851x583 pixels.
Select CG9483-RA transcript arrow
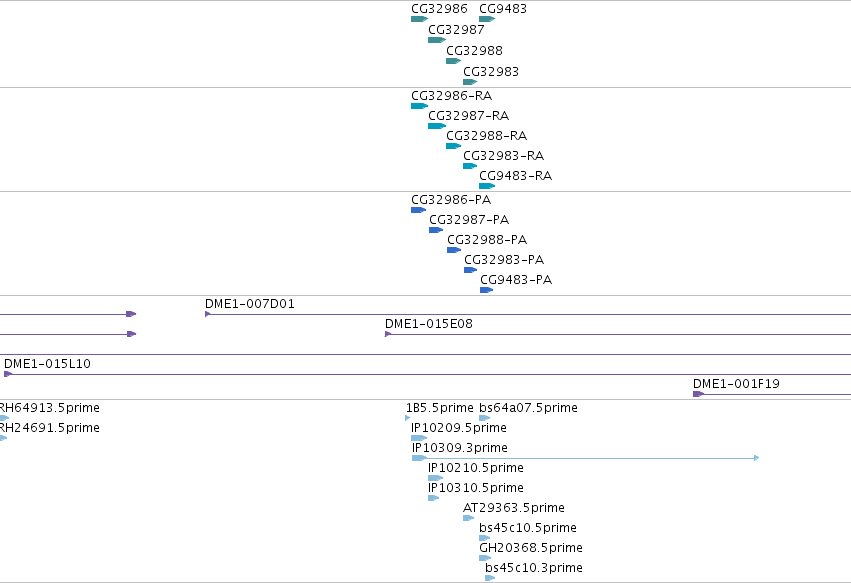click(487, 186)
